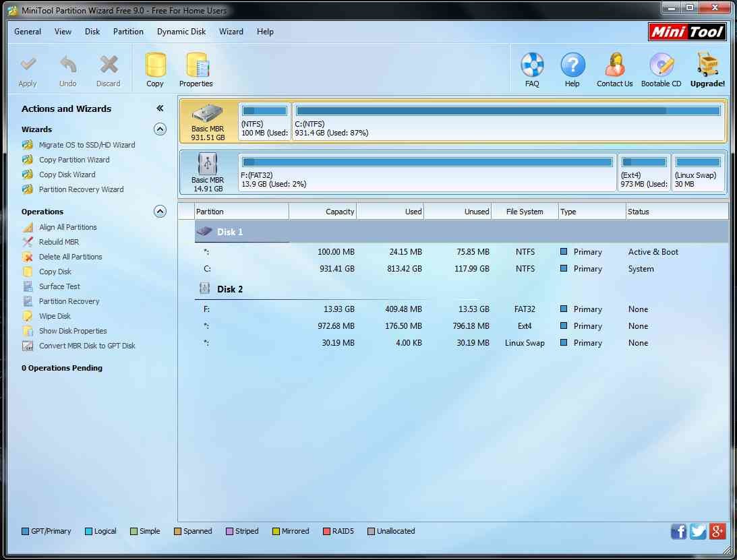This screenshot has height=560, width=737.
Task: Click the Copy disk toolbar icon
Action: [x=155, y=65]
